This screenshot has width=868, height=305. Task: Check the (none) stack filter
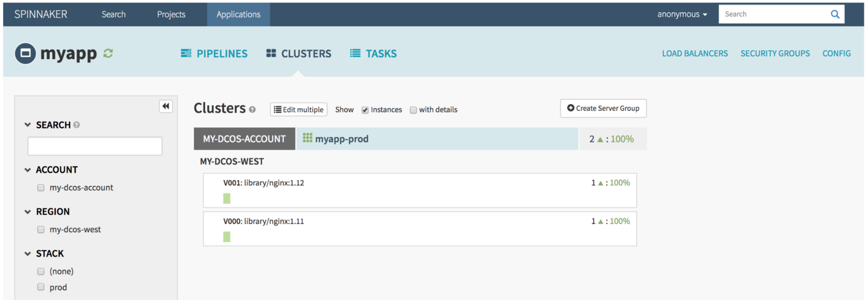tap(41, 271)
